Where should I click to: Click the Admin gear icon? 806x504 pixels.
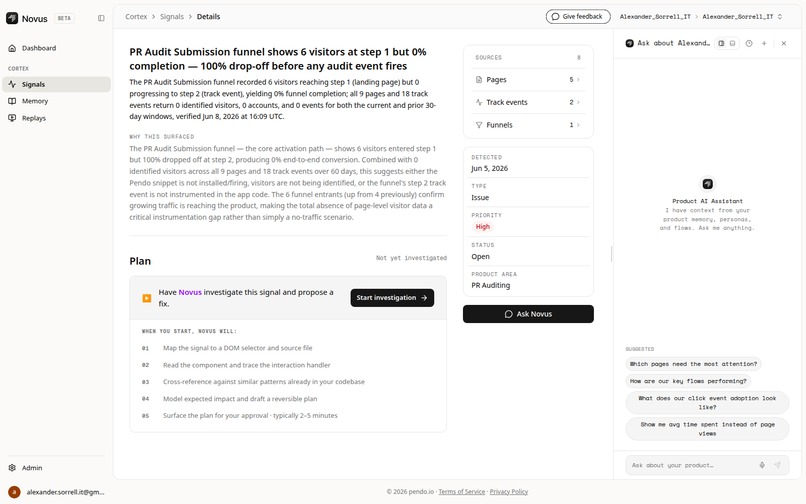coord(12,468)
